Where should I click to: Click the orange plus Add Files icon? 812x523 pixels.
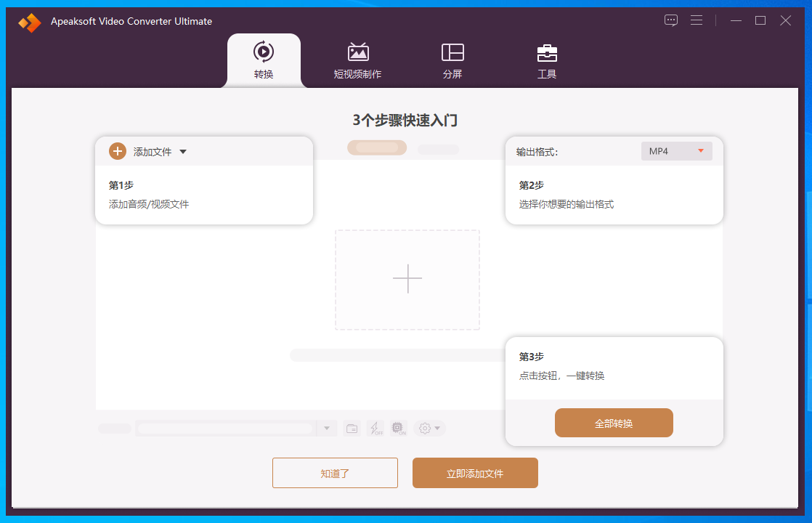pyautogui.click(x=118, y=151)
